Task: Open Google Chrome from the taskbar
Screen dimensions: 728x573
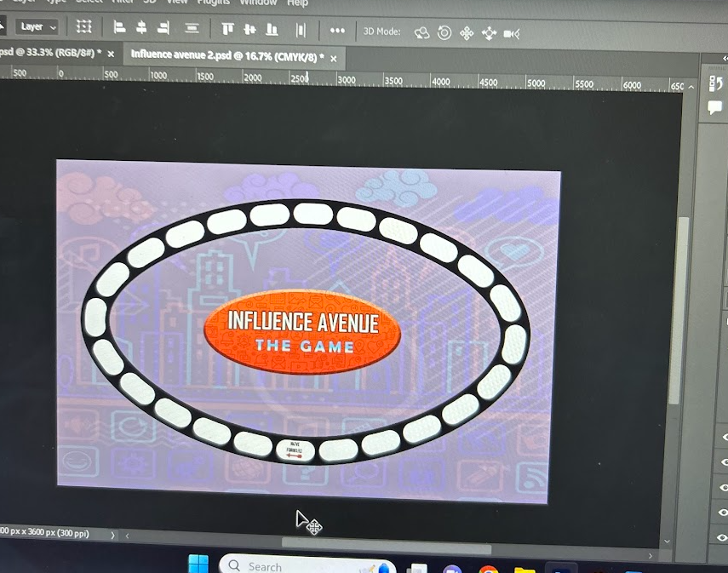Action: 489,570
